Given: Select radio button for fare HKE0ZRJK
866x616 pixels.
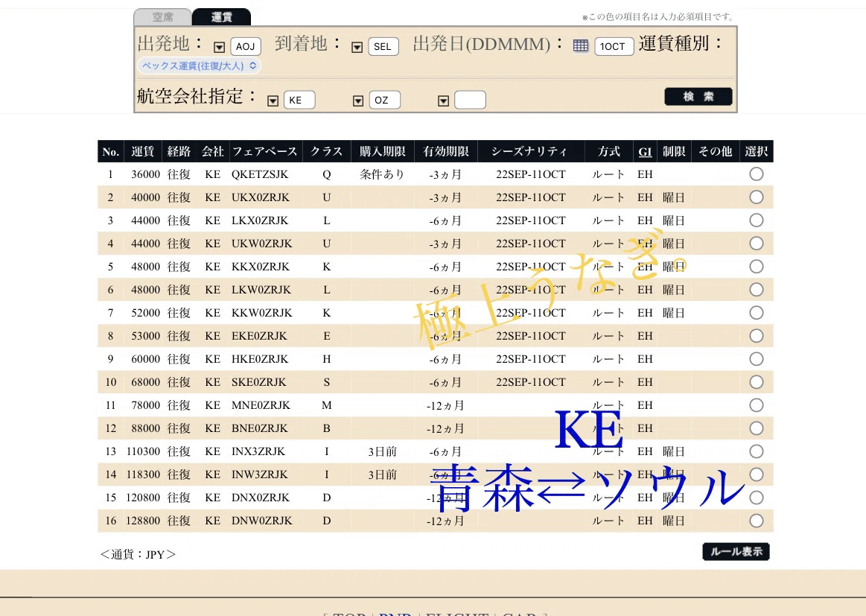Looking at the screenshot, I should [x=756, y=359].
